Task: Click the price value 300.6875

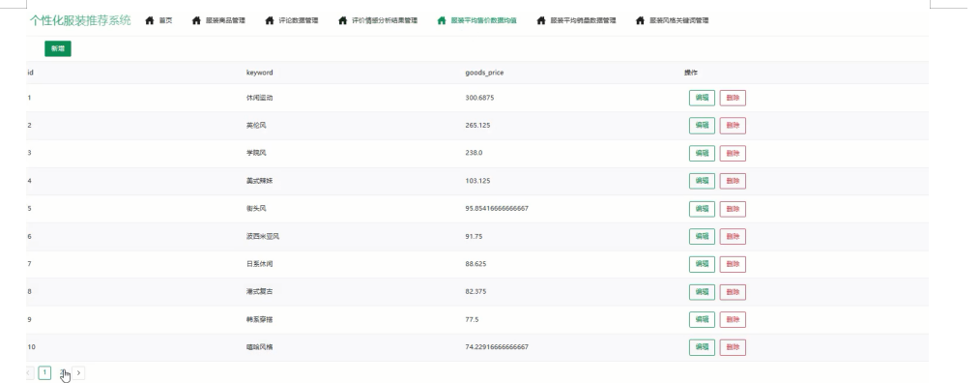Action: point(479,99)
